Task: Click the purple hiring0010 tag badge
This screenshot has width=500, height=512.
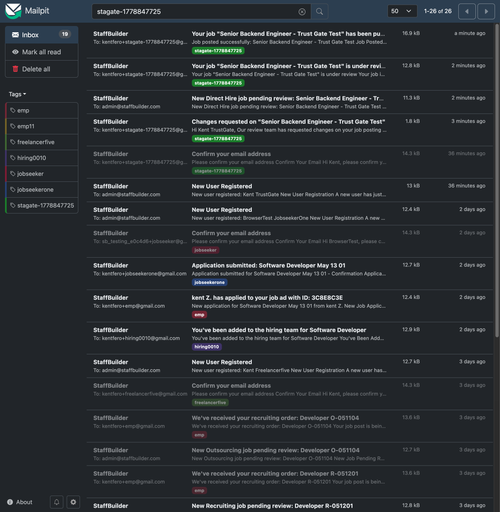Action: (x=207, y=347)
